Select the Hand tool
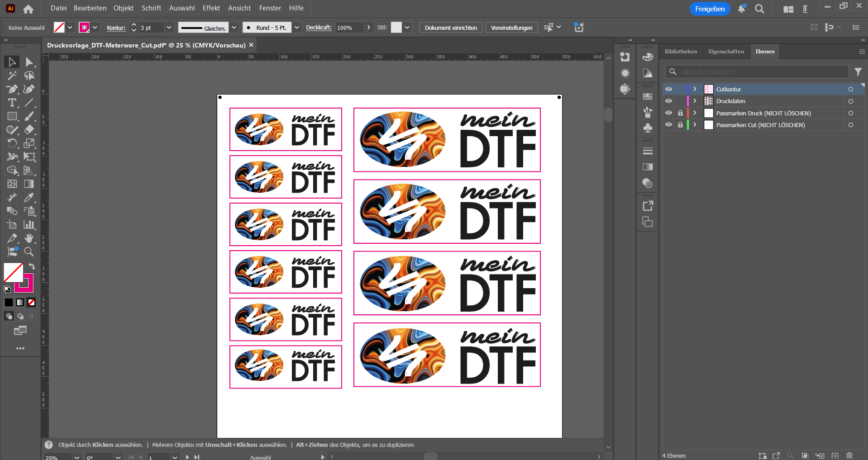The height and width of the screenshot is (460, 868). click(29, 238)
